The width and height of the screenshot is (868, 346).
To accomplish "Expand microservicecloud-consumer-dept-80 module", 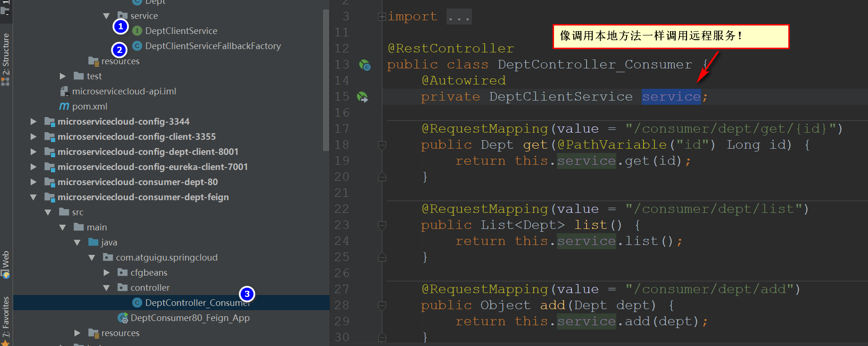I will click(33, 182).
